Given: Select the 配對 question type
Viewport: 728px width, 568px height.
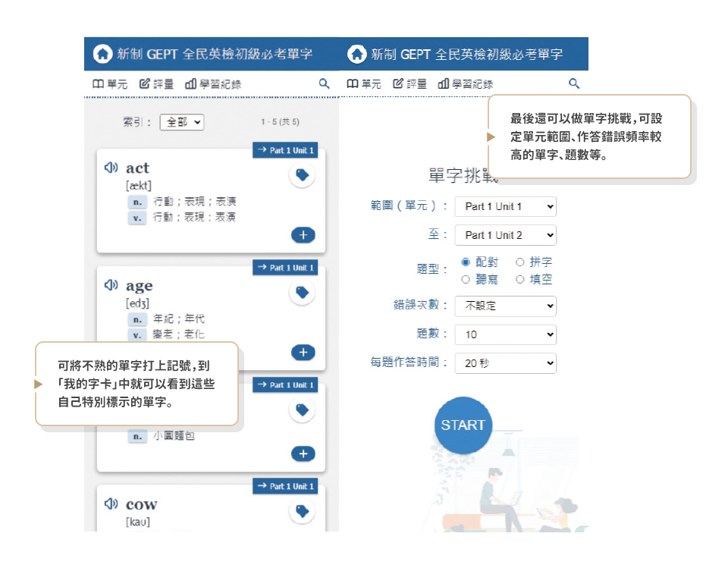Looking at the screenshot, I should (466, 262).
